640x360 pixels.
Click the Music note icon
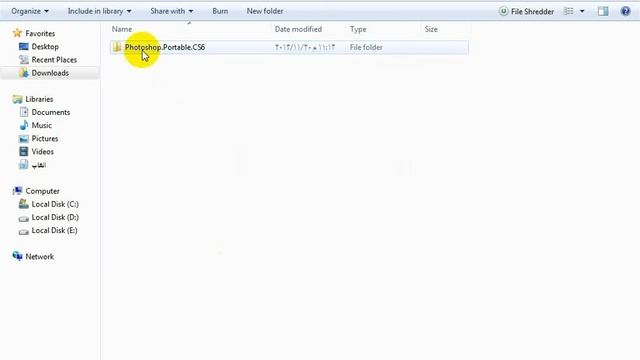coord(24,125)
